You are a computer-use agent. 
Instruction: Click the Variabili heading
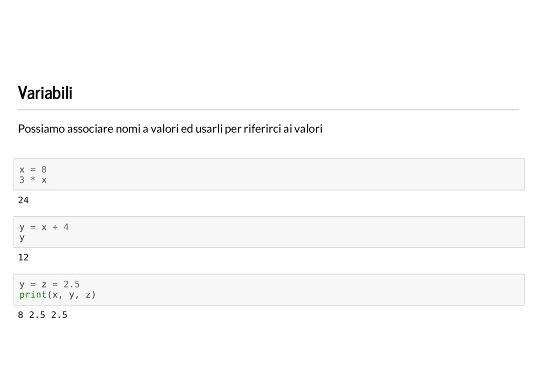(45, 93)
